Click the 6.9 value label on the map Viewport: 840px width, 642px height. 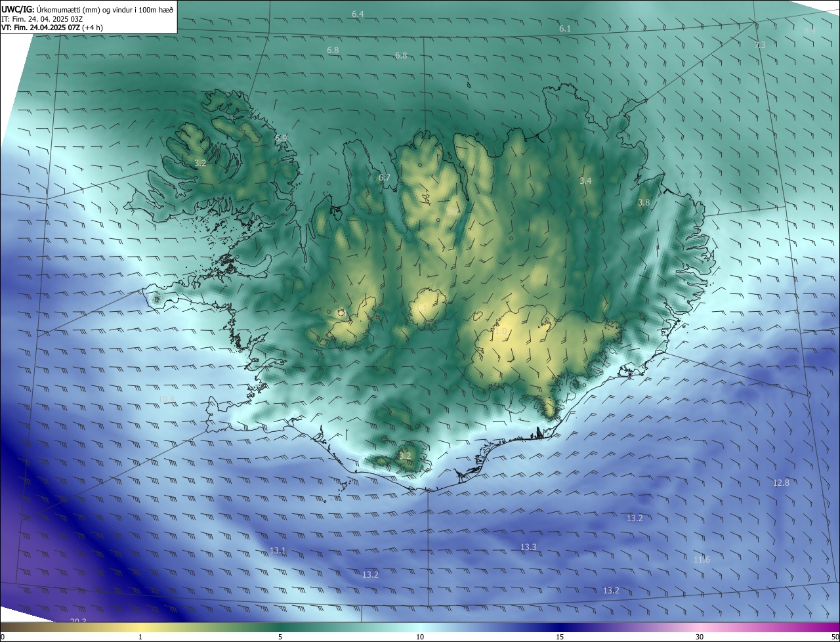(x=281, y=139)
